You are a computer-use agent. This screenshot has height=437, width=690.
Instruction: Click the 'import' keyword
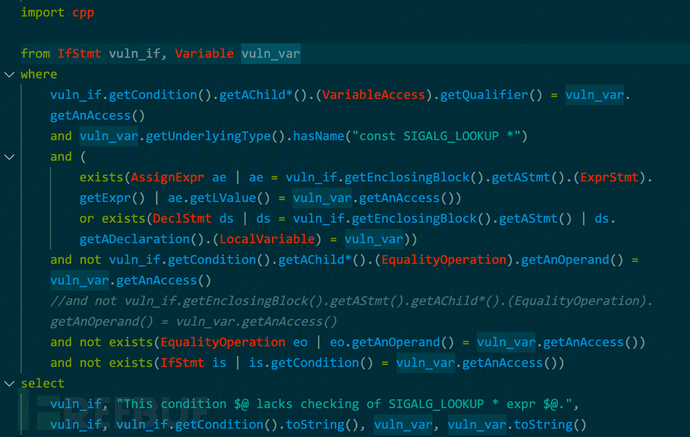(42, 12)
